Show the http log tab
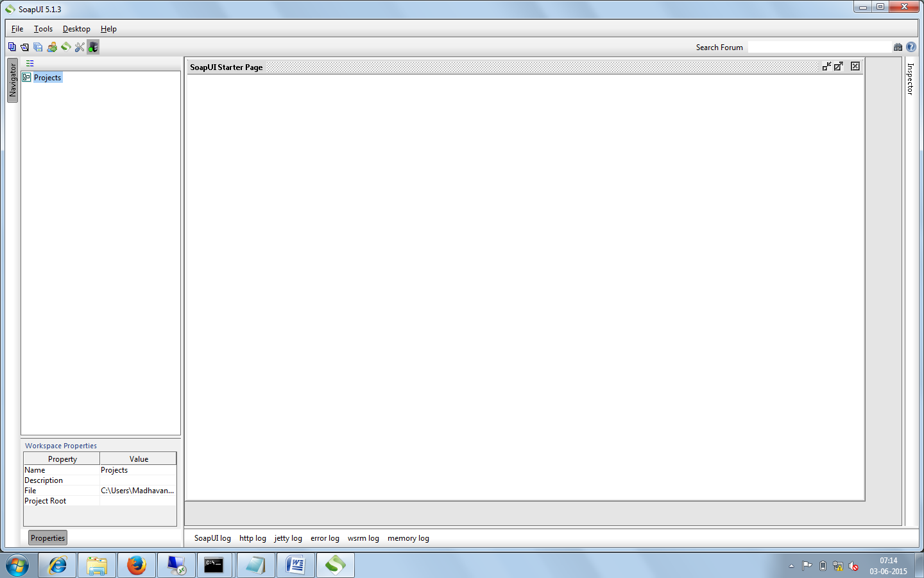Viewport: 924px width, 578px height. pos(253,538)
